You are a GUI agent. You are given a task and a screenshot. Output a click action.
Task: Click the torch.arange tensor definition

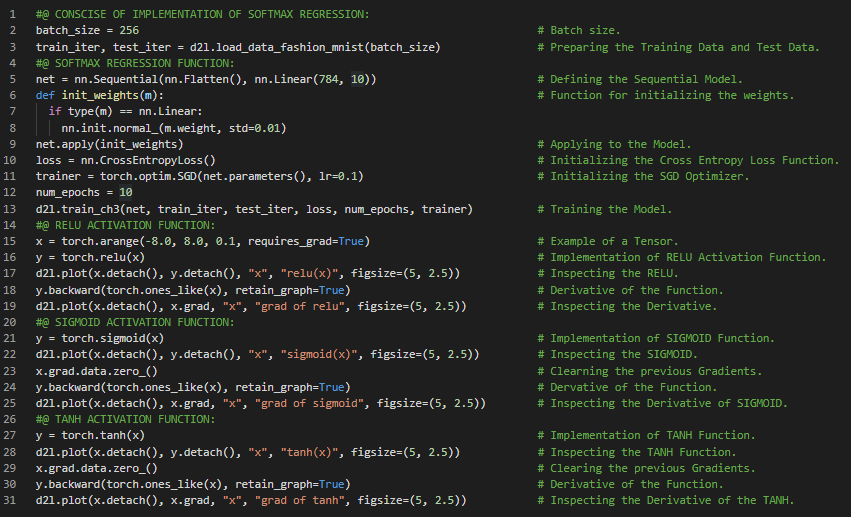(x=102, y=241)
